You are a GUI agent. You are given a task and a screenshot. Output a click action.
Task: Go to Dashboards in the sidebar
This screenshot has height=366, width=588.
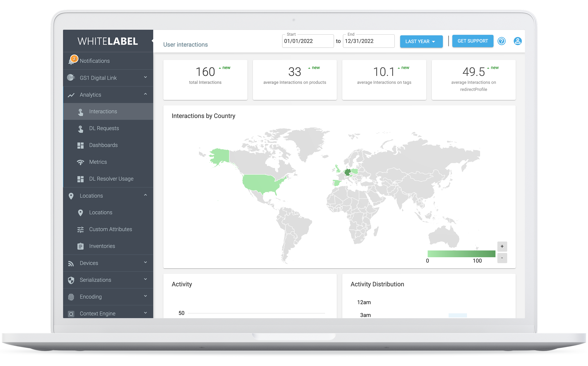tap(108, 145)
